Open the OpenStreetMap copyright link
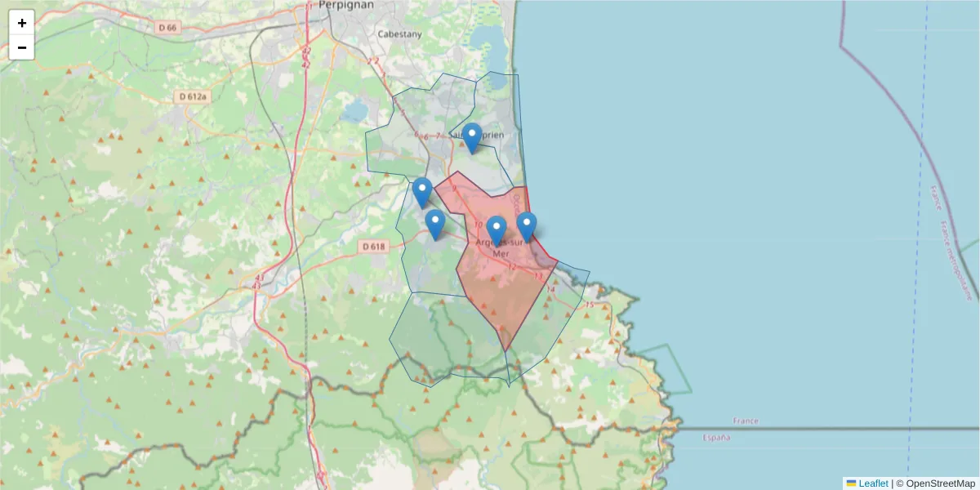 point(940,483)
